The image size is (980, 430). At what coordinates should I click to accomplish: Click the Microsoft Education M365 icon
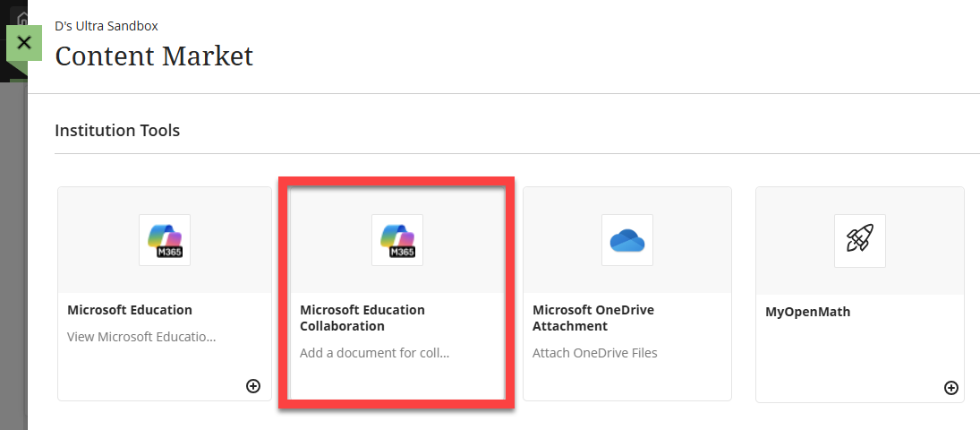(x=165, y=240)
